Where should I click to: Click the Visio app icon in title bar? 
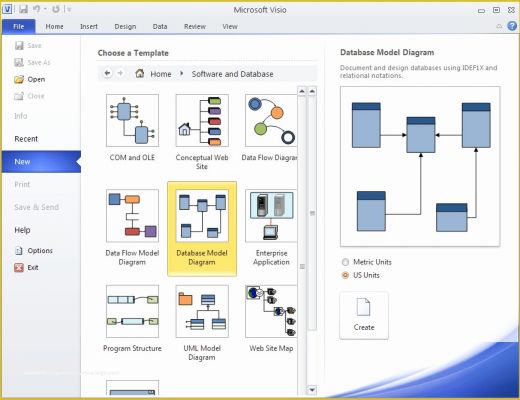tap(7, 9)
